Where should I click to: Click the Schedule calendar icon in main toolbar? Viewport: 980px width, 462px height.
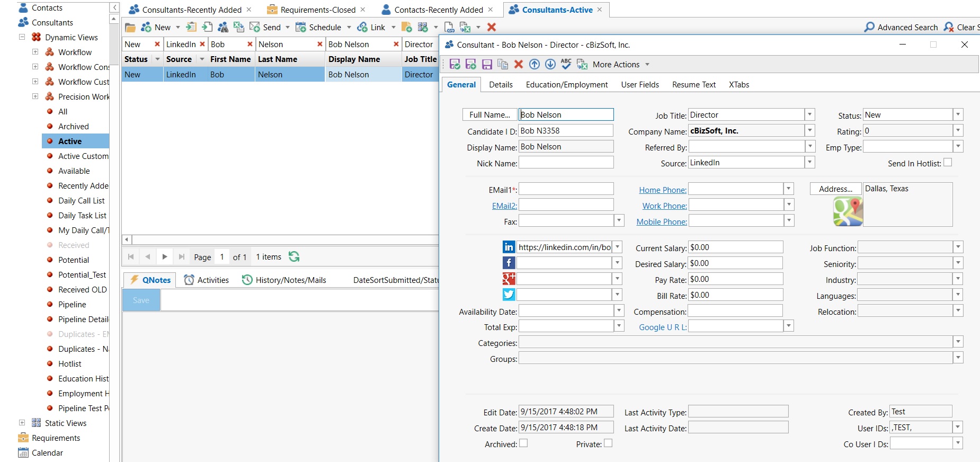301,27
